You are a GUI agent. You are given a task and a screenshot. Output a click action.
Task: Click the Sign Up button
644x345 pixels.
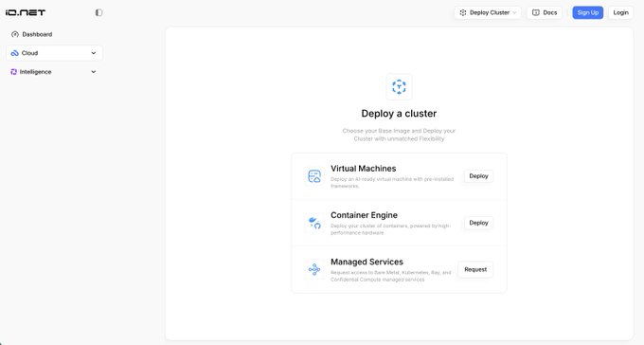[x=588, y=12]
